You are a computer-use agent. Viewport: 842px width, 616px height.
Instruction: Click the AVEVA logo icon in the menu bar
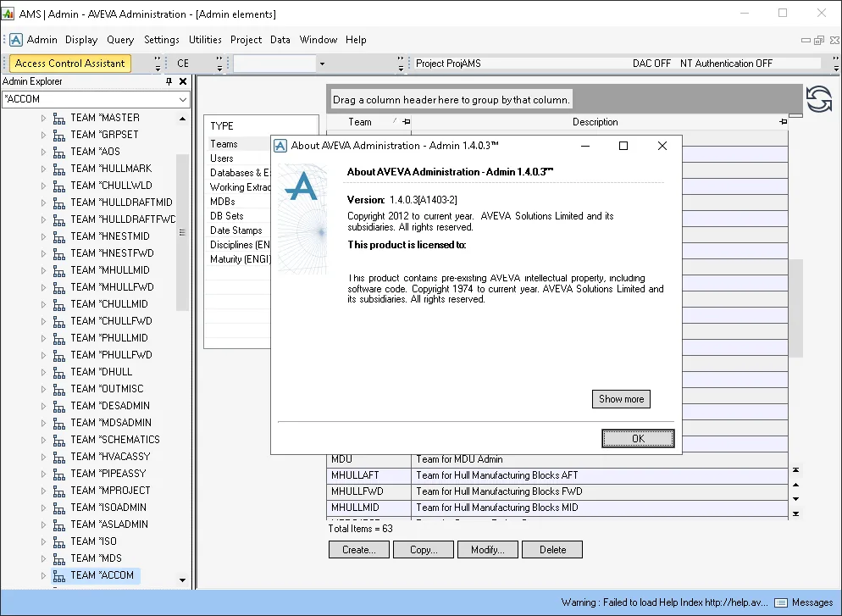(16, 40)
